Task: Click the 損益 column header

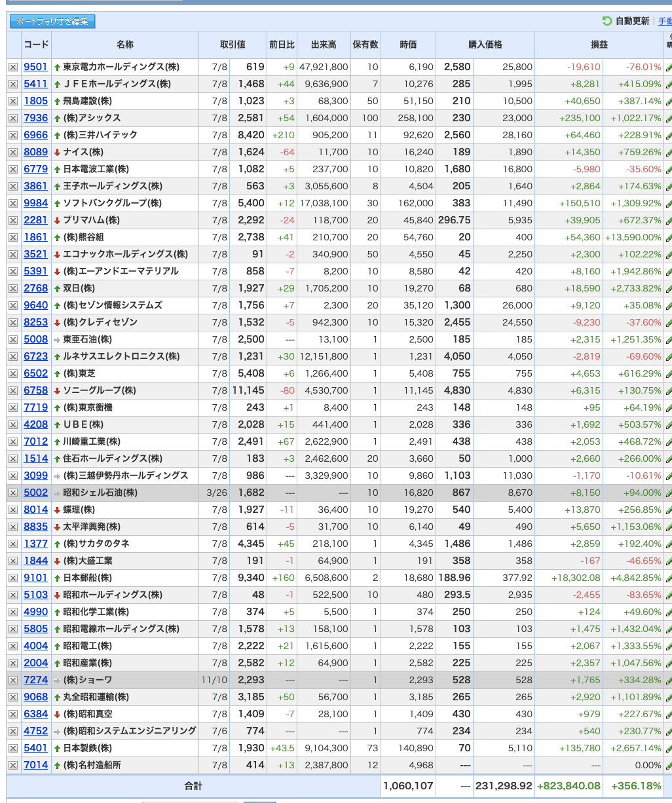Action: (599, 45)
